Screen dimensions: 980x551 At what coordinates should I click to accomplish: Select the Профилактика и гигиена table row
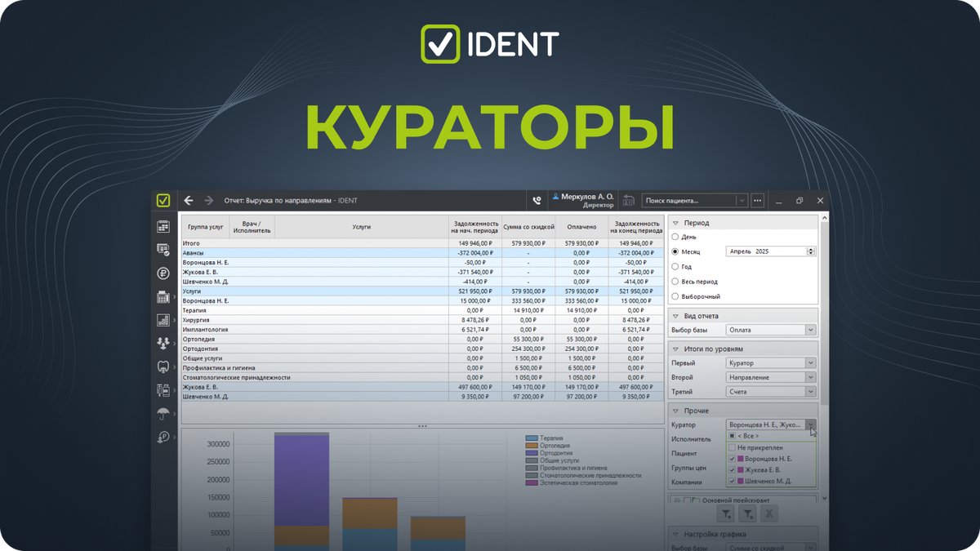tap(422, 367)
